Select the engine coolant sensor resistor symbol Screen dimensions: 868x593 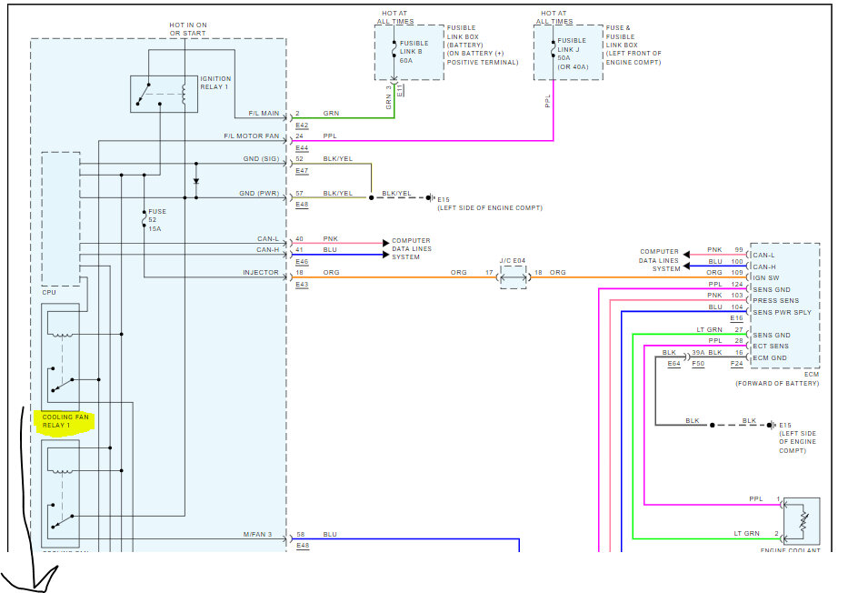802,521
